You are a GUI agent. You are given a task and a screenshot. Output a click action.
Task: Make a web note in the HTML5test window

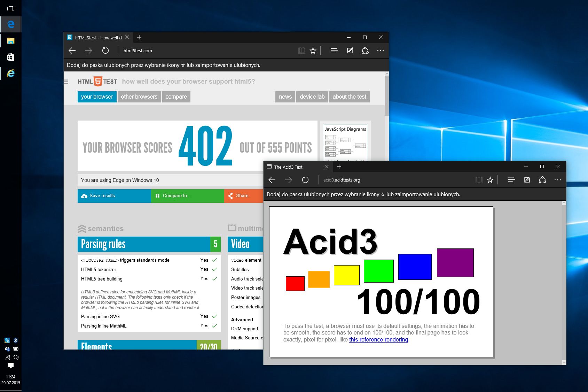350,51
